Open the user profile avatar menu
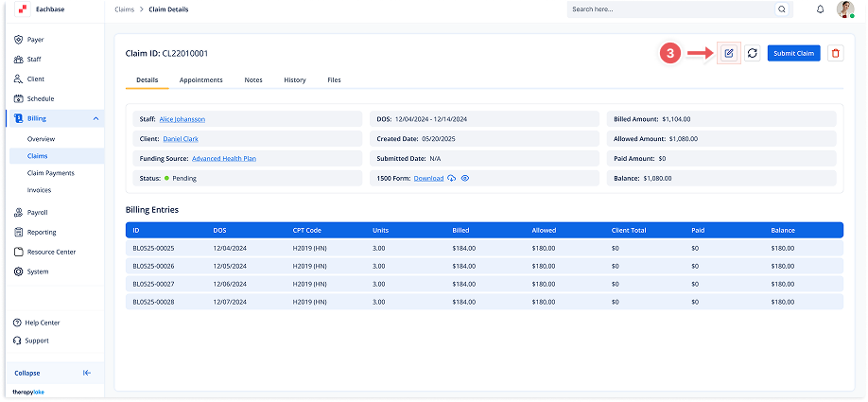 point(844,9)
